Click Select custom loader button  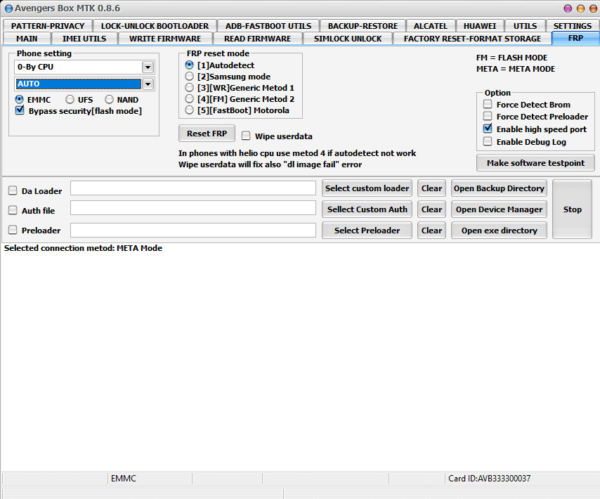(367, 188)
